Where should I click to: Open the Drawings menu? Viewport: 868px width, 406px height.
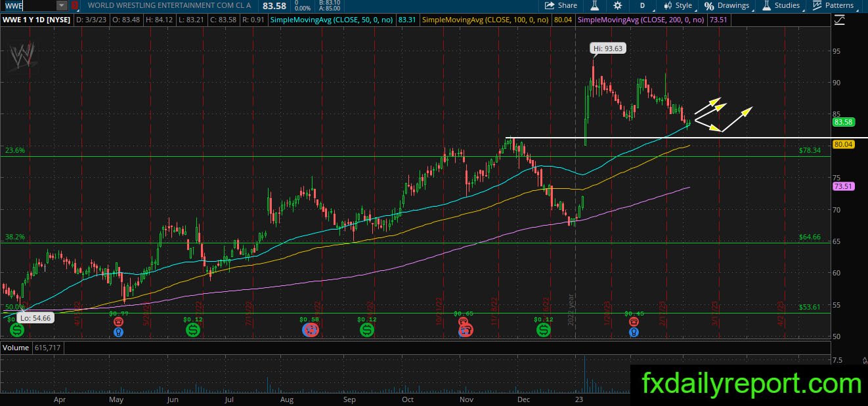727,5
